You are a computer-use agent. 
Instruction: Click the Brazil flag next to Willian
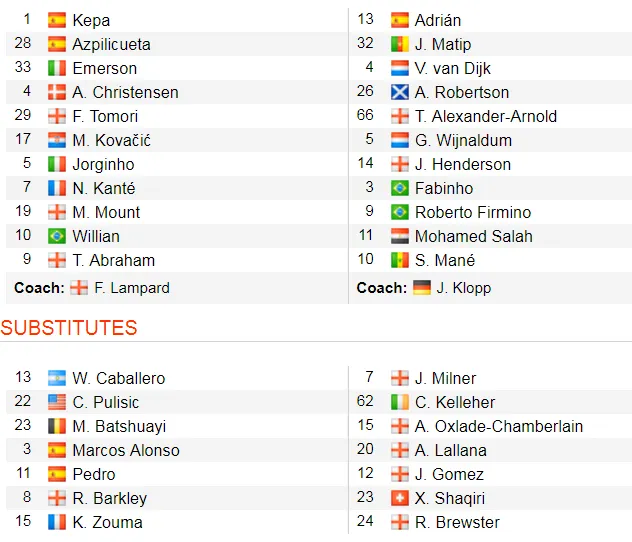click(57, 236)
